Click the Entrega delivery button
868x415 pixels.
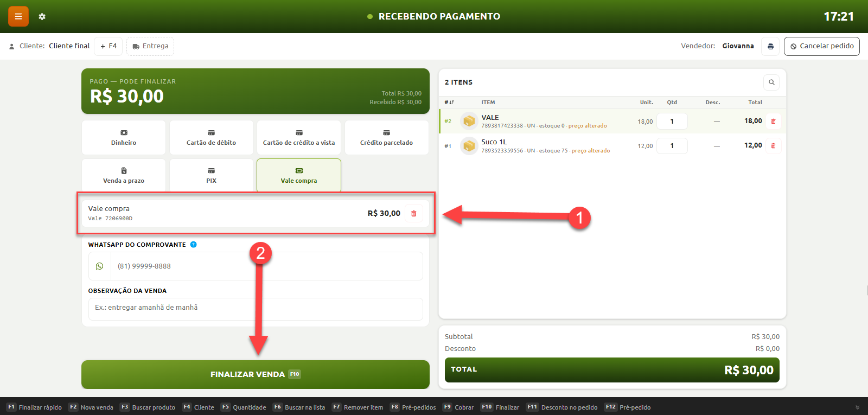150,46
